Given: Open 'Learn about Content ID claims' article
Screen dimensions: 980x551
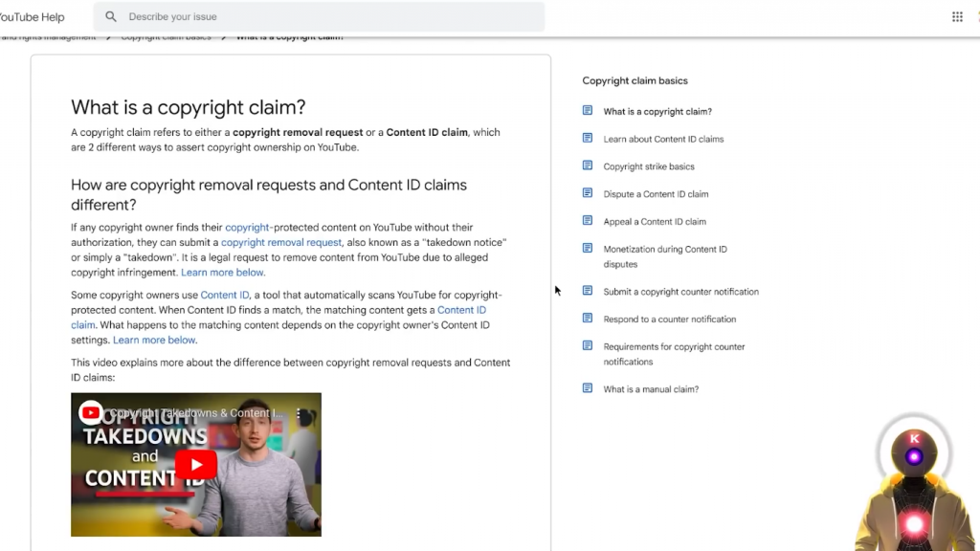Looking at the screenshot, I should coord(663,139).
